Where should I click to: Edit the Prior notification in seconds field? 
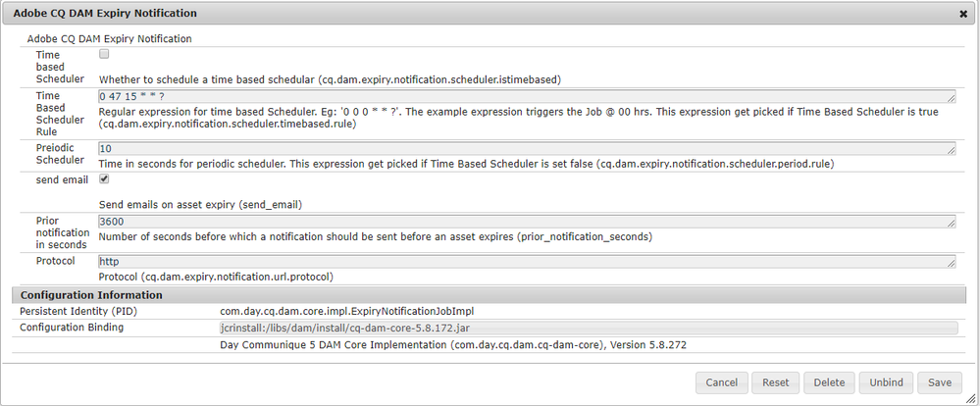tap(527, 222)
